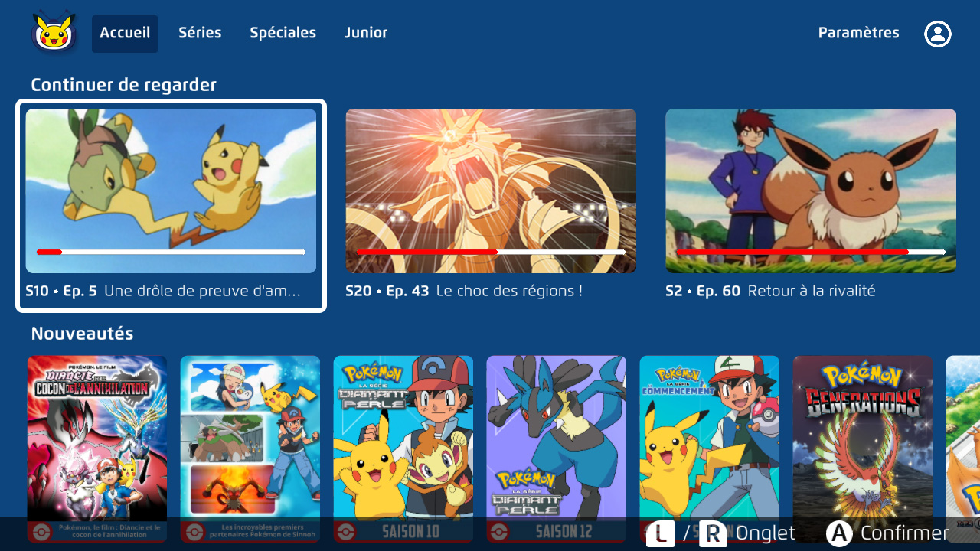980x551 pixels.
Task: Open the Spéciales tab
Action: 283,33
